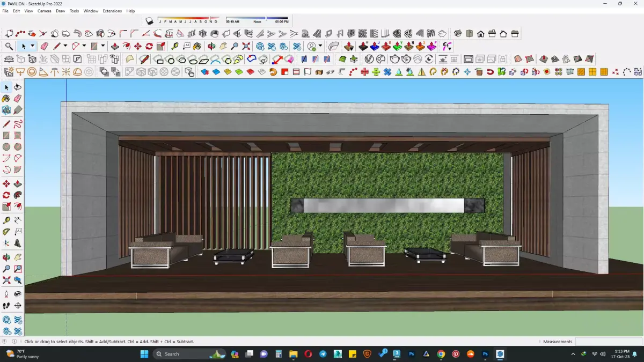Click Zoom Extents in top toolbar

pyautogui.click(x=246, y=46)
